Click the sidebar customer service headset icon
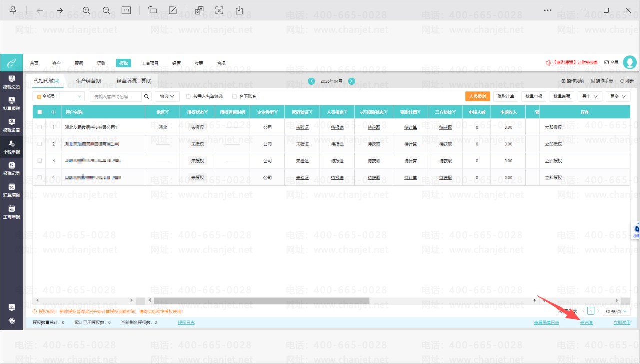Image resolution: width=640 pixels, height=364 pixels. click(x=12, y=321)
